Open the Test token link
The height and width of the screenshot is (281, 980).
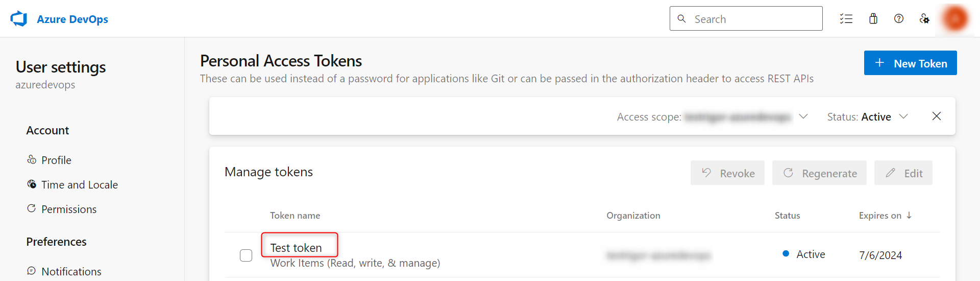click(x=296, y=248)
